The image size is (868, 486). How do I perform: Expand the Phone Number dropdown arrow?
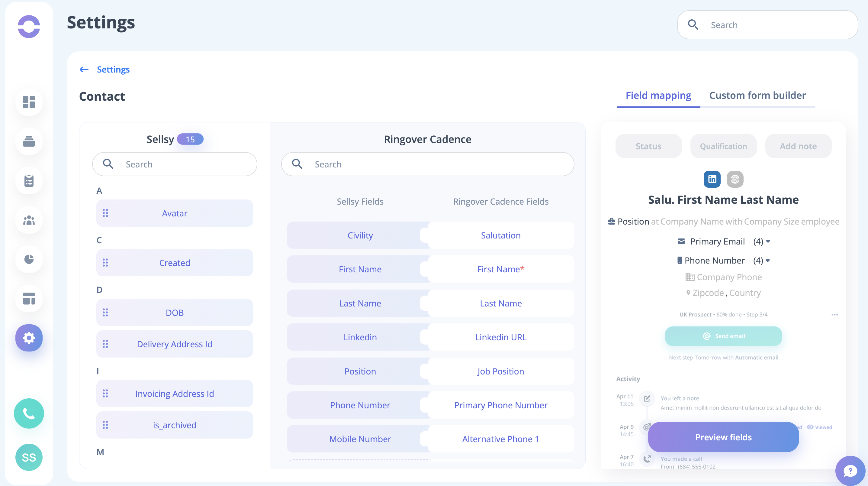[x=768, y=260]
